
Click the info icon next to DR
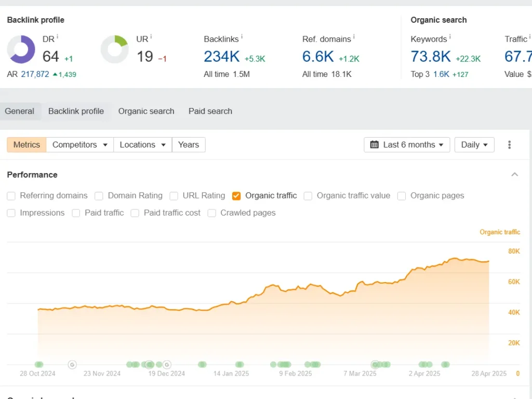tap(57, 37)
